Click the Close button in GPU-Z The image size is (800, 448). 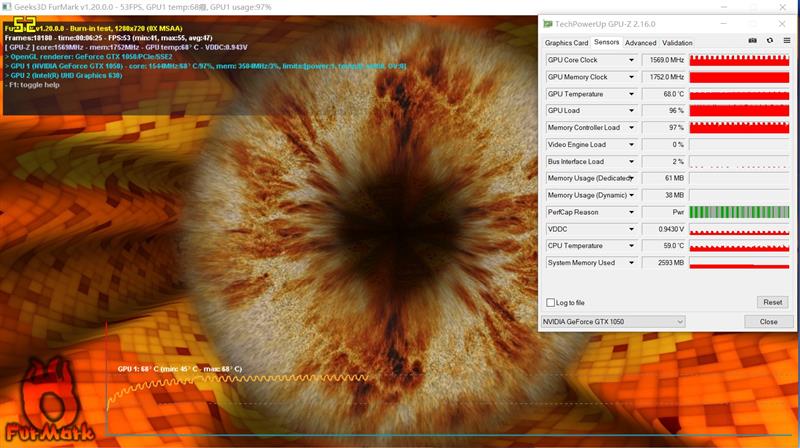(x=768, y=322)
